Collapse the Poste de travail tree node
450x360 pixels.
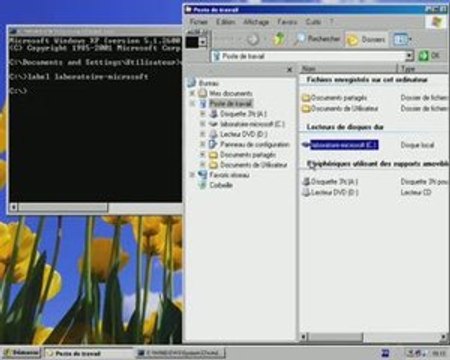coord(192,104)
